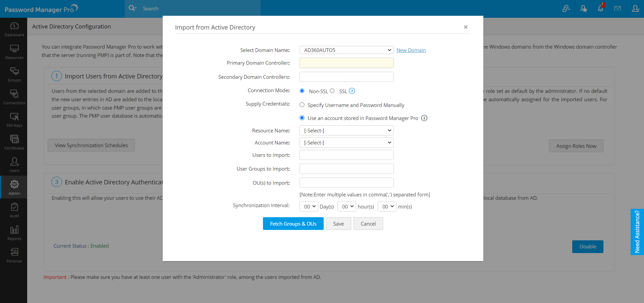
Task: Select the SSL connection mode
Action: click(332, 91)
